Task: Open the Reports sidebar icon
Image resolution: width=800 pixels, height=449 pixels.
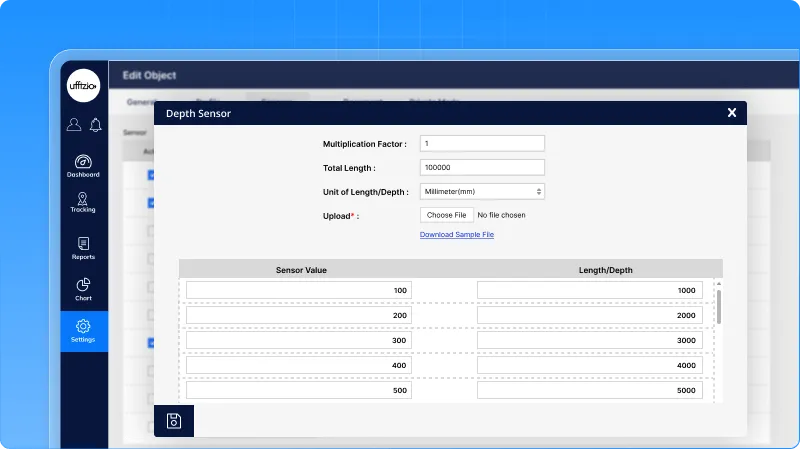Action: (x=84, y=248)
